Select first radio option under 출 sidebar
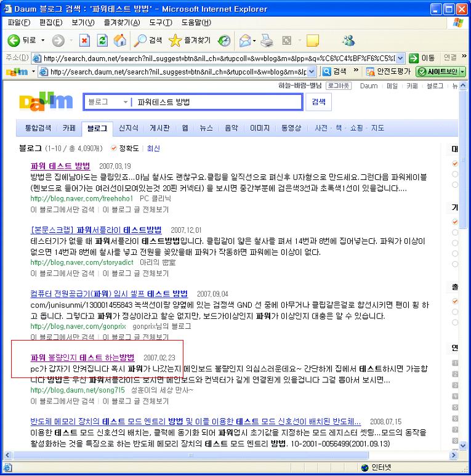Screen dimensions: 471x476 pyautogui.click(x=454, y=302)
